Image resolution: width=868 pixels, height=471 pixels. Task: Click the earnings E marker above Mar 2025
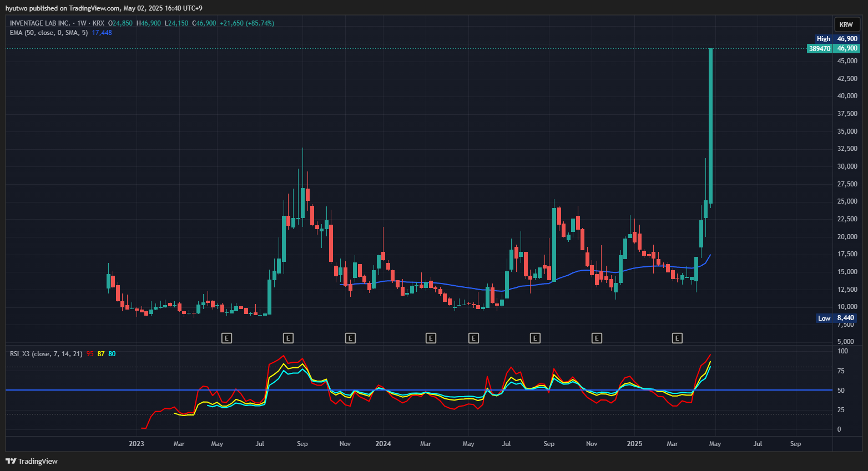677,338
